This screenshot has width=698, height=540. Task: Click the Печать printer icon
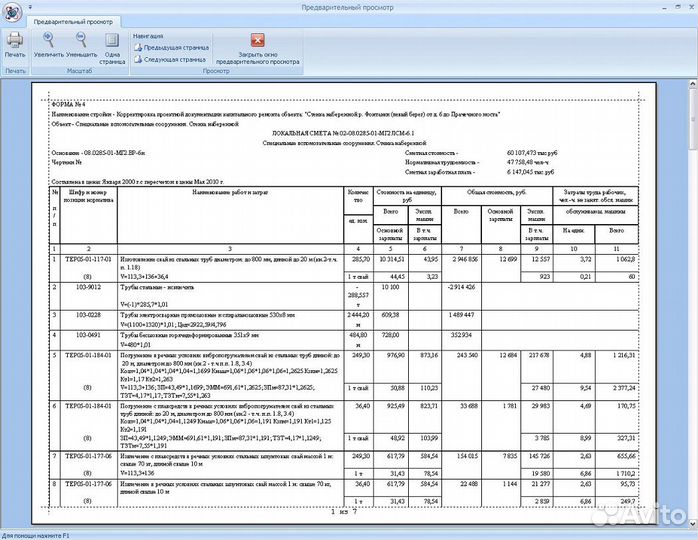pyautogui.click(x=15, y=41)
